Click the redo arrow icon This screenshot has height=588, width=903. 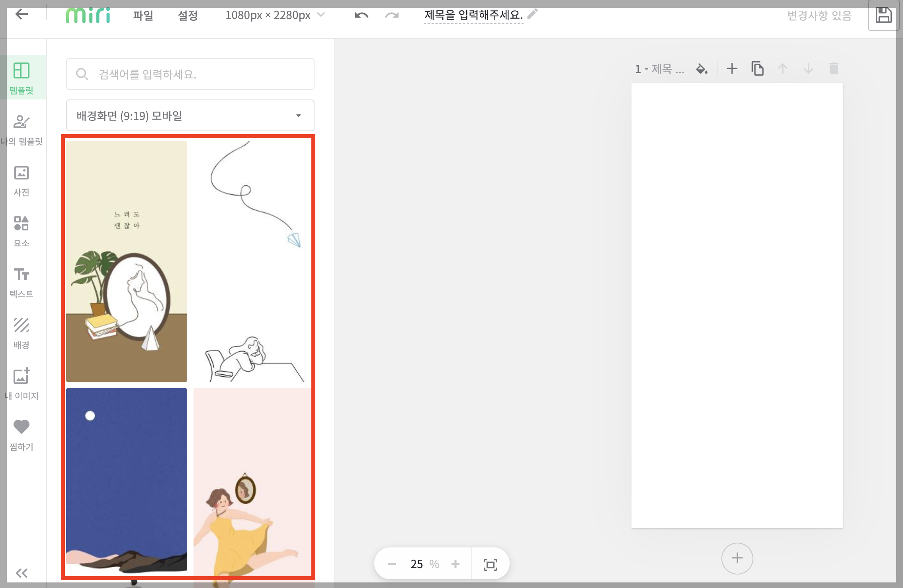pos(392,15)
